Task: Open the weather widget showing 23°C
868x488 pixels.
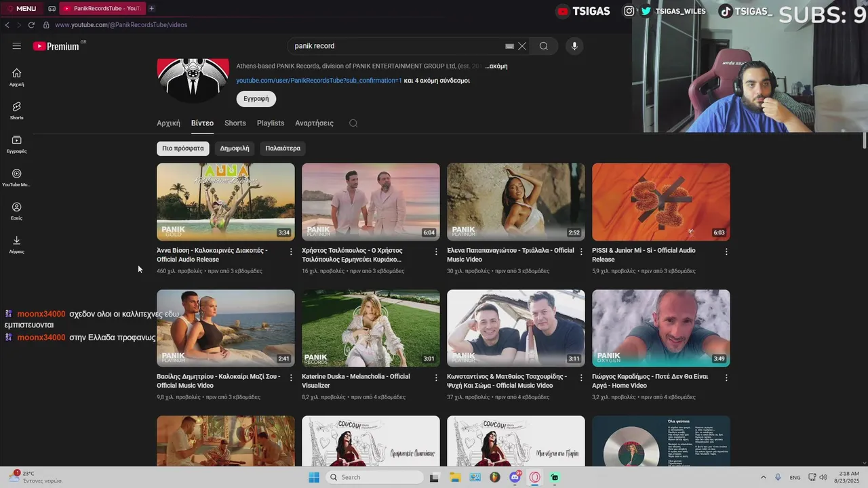Action: (35, 477)
